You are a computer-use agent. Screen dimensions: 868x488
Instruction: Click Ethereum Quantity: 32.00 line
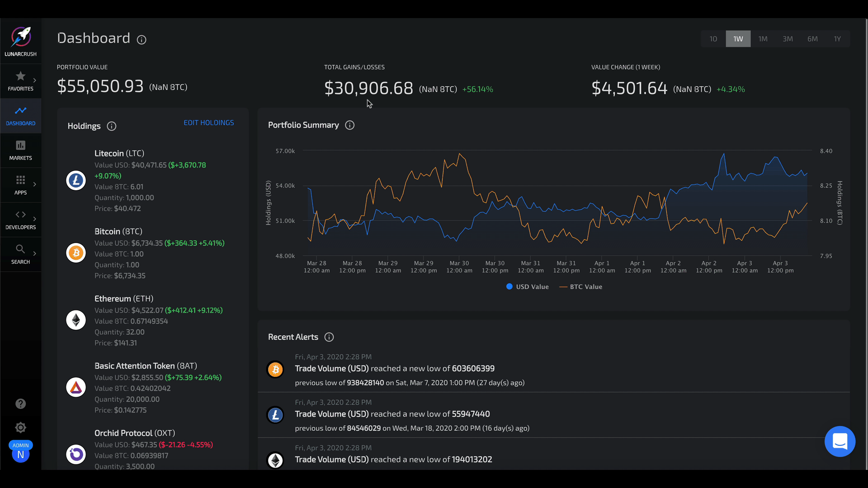119,332
